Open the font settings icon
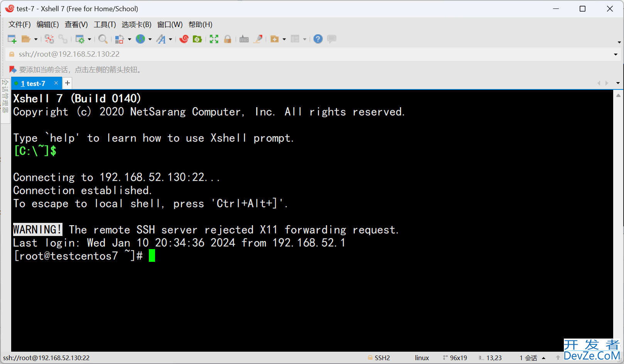 (161, 39)
